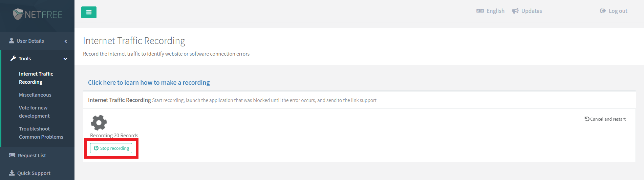644x180 pixels.
Task: Open Troubleshoot Common Problems
Action: pyautogui.click(x=41, y=133)
